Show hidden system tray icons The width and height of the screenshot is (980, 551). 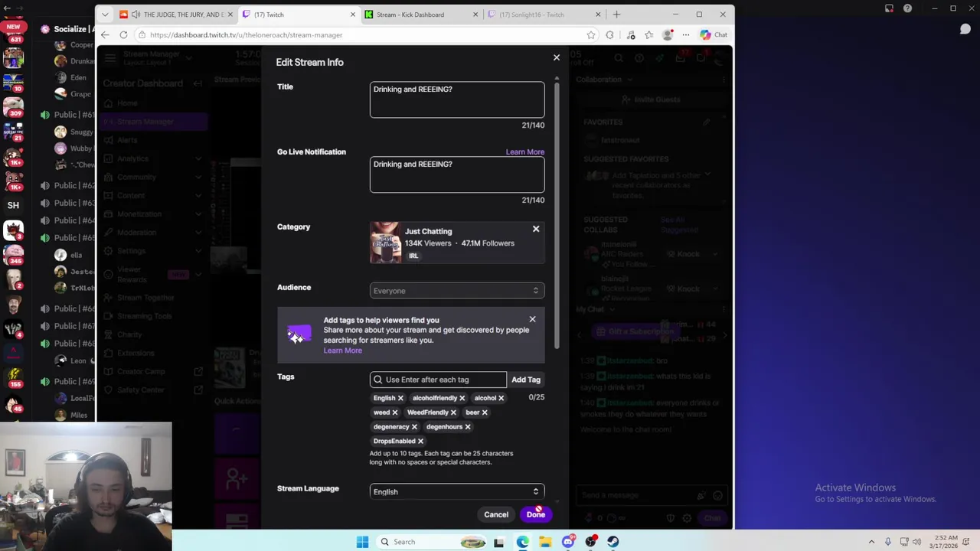(871, 542)
